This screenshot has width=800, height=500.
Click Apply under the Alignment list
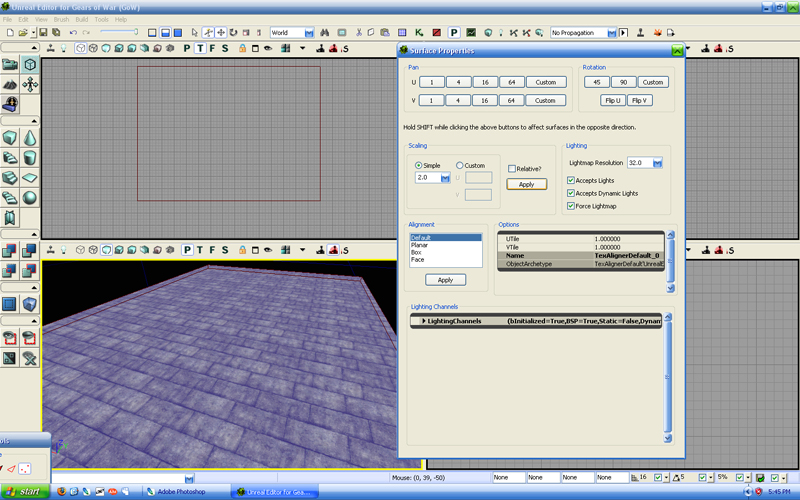click(x=445, y=280)
